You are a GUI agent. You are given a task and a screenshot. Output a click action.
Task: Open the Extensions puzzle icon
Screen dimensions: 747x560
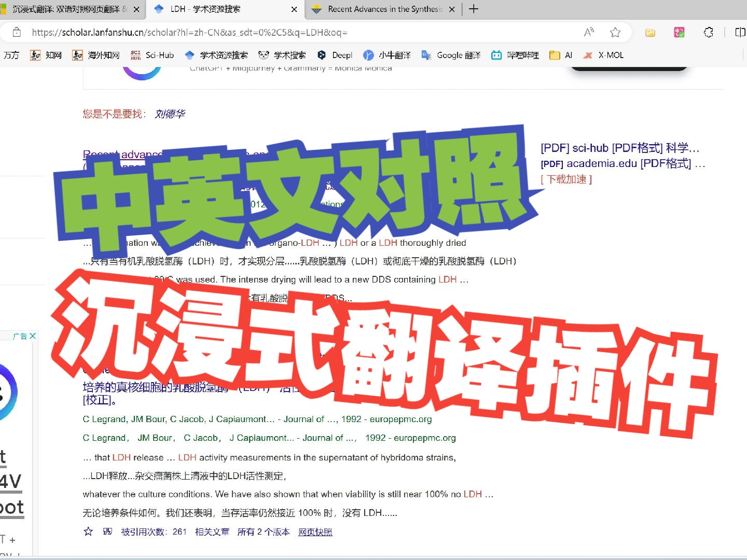pos(709,32)
